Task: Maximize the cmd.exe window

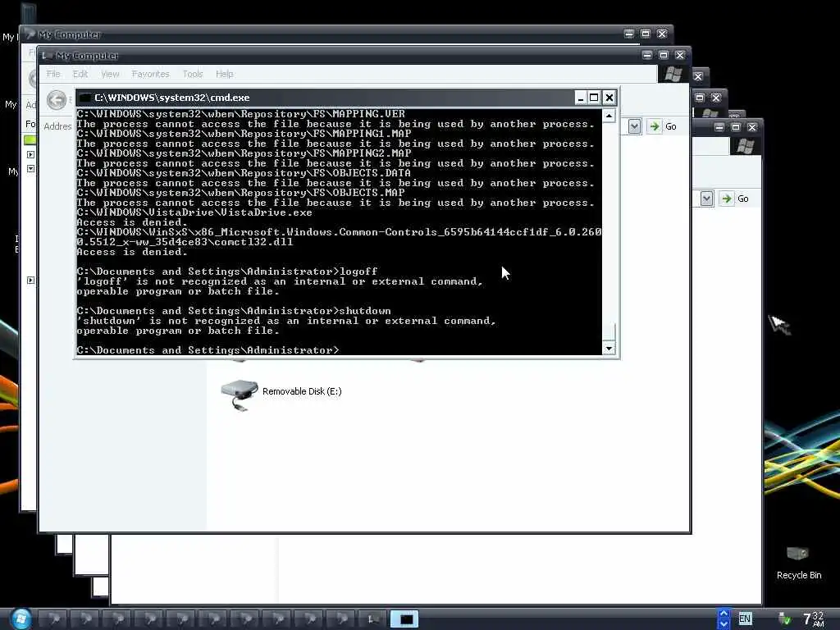Action: pos(594,98)
